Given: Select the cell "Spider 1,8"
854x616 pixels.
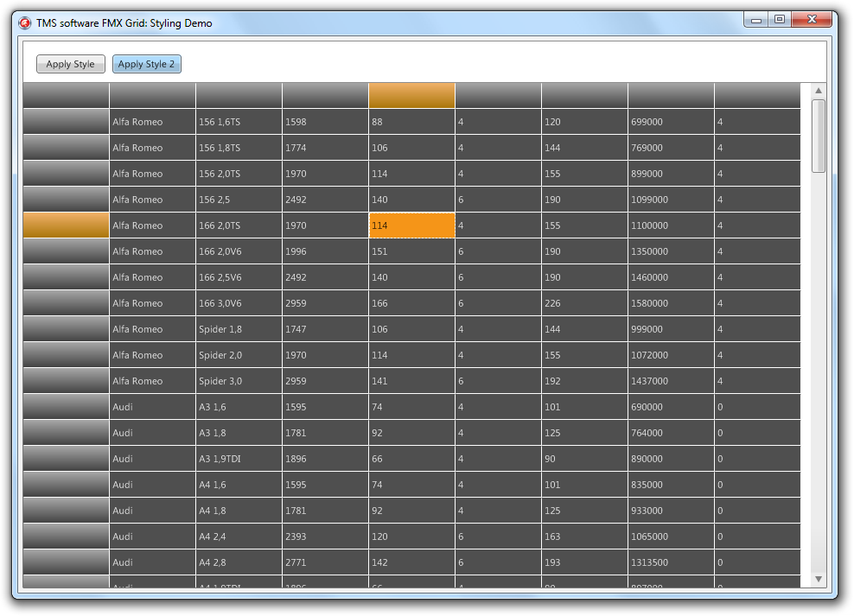Looking at the screenshot, I should (x=239, y=329).
